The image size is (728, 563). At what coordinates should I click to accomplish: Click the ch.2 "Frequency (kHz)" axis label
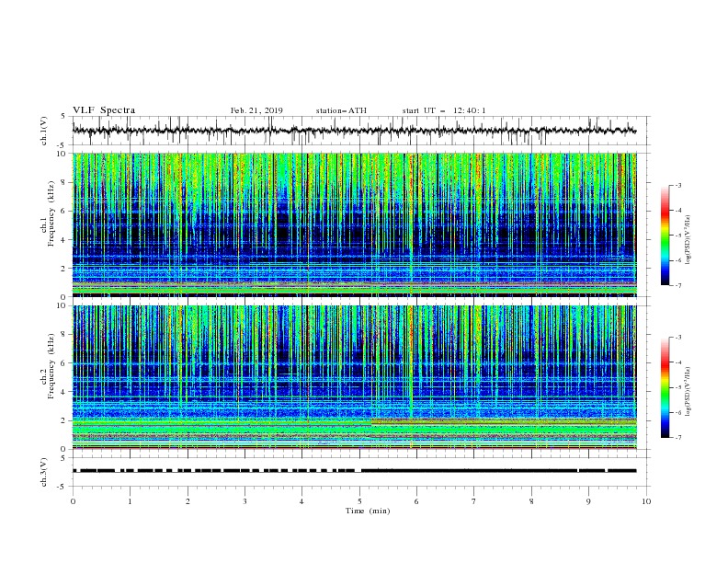(x=51, y=366)
